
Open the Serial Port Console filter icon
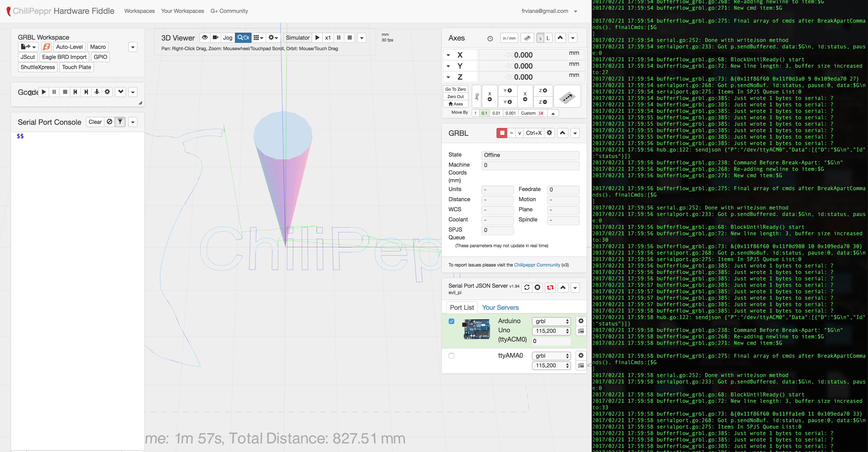pyautogui.click(x=120, y=122)
